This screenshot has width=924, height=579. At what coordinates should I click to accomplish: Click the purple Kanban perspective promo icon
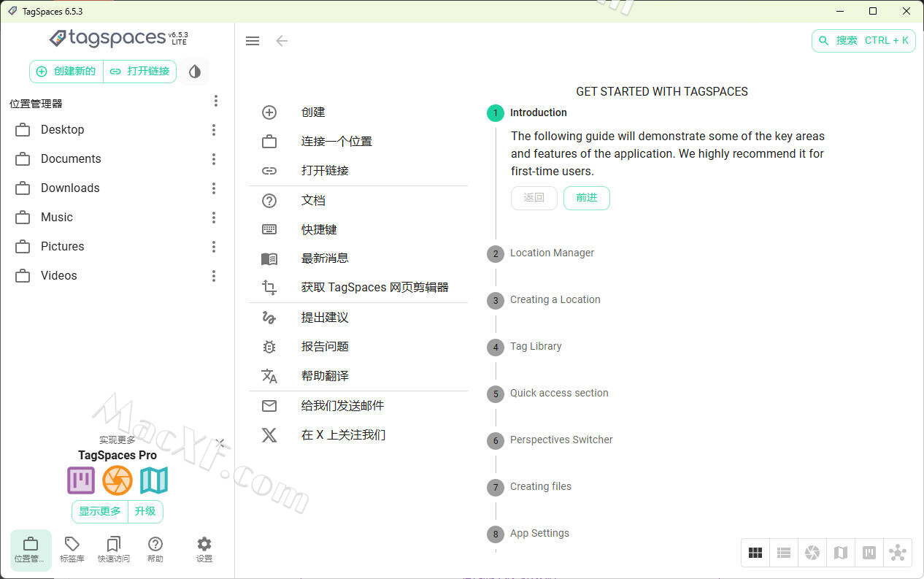tap(81, 480)
